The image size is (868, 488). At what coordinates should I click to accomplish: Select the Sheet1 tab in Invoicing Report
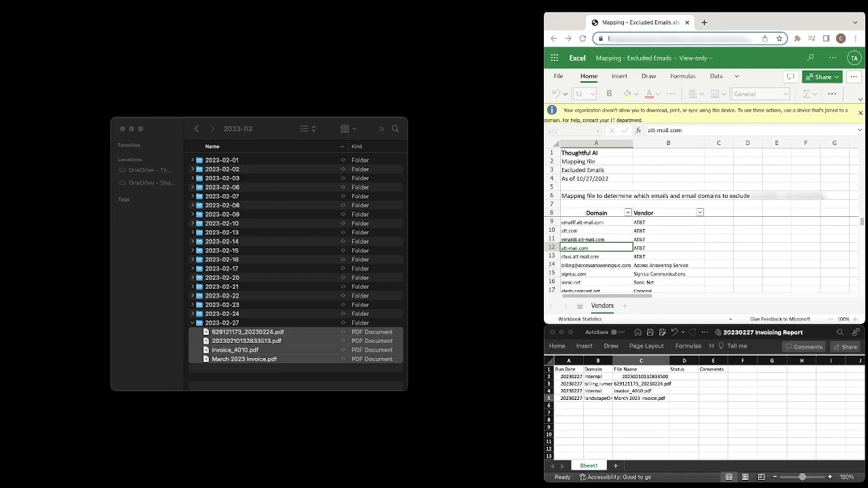[589, 466]
